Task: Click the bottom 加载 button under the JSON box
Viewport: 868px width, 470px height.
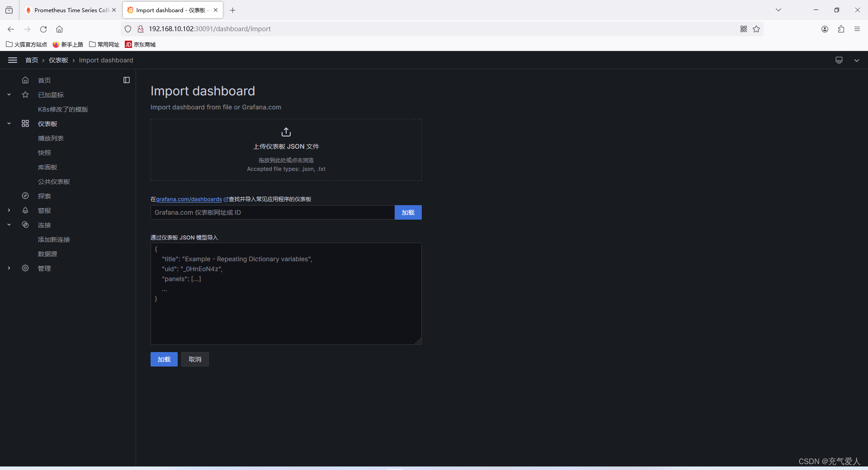Action: pyautogui.click(x=164, y=359)
